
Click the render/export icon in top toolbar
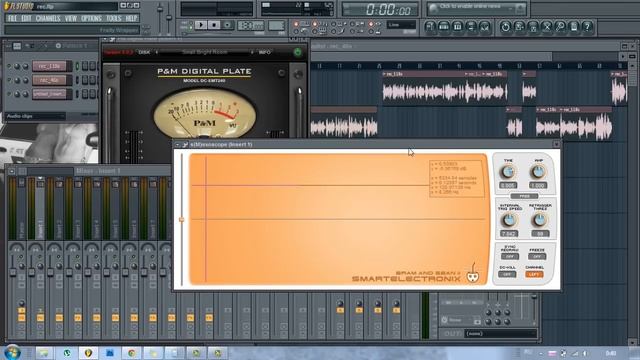pyautogui.click(x=533, y=27)
